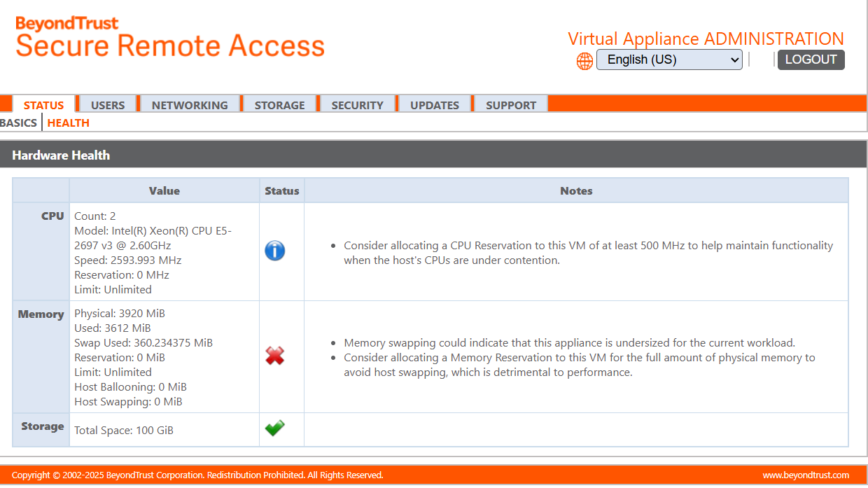
Task: Click the Hardware Health section header
Action: pyautogui.click(x=61, y=155)
